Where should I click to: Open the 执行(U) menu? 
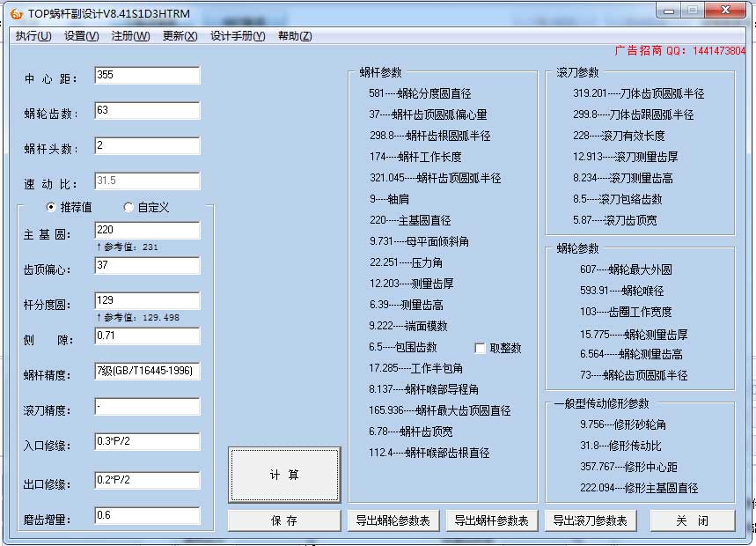33,36
